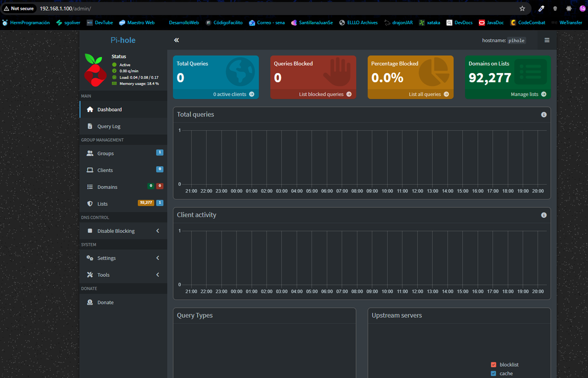Click the Donate PayPal icon in sidebar
588x378 pixels.
tap(90, 302)
